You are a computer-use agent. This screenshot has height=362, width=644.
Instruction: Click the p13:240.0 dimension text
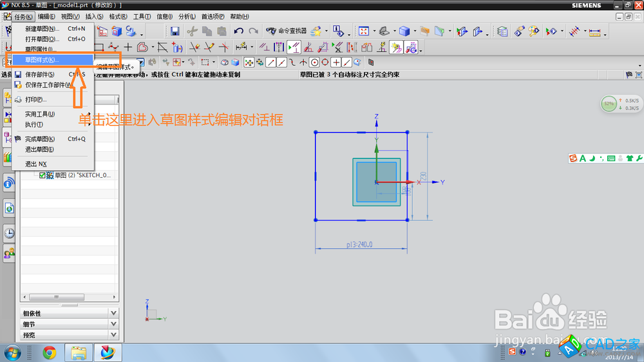pos(359,245)
